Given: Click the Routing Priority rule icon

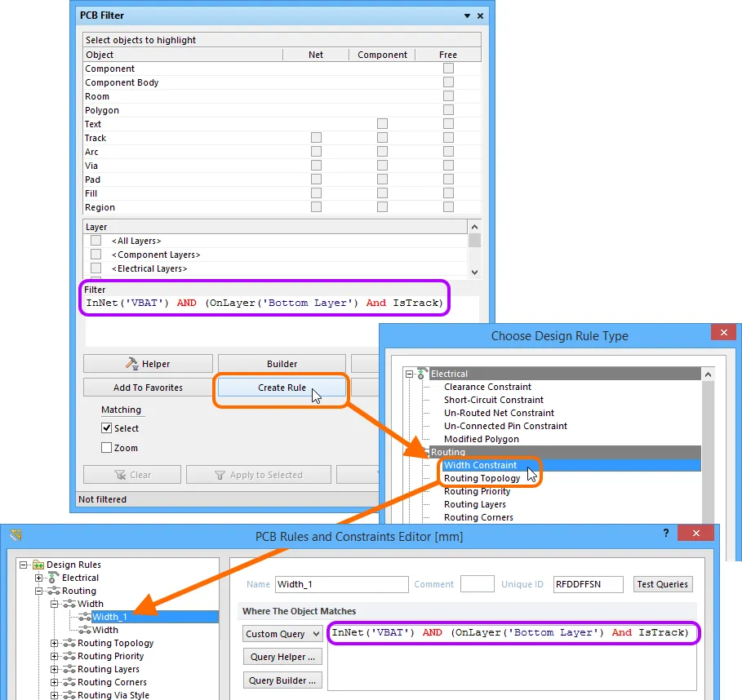Looking at the screenshot, I should click(69, 656).
